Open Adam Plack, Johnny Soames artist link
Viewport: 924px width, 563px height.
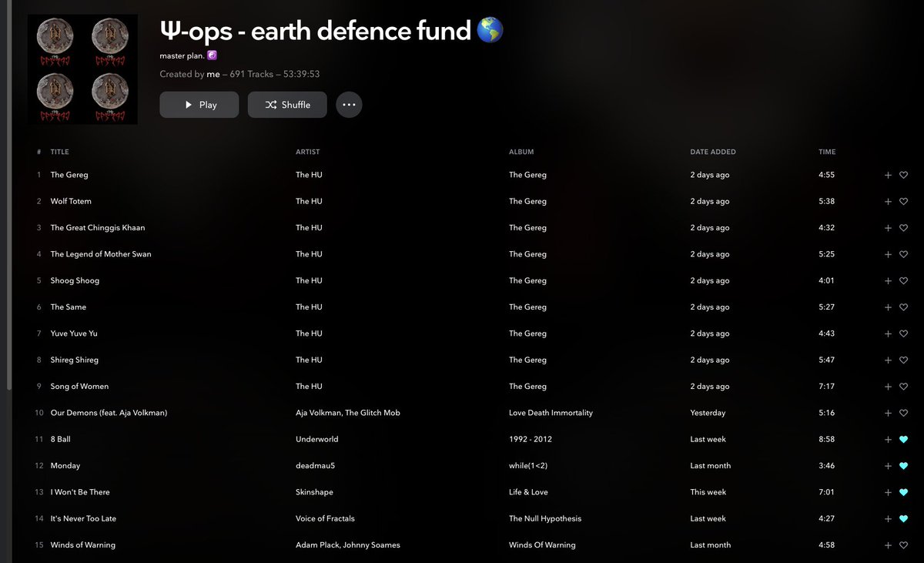tap(348, 545)
